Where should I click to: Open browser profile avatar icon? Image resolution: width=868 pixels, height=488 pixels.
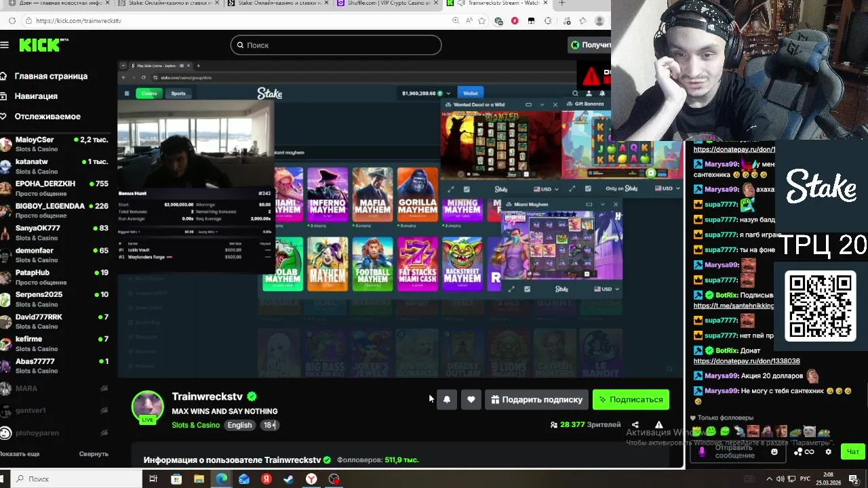pos(599,21)
